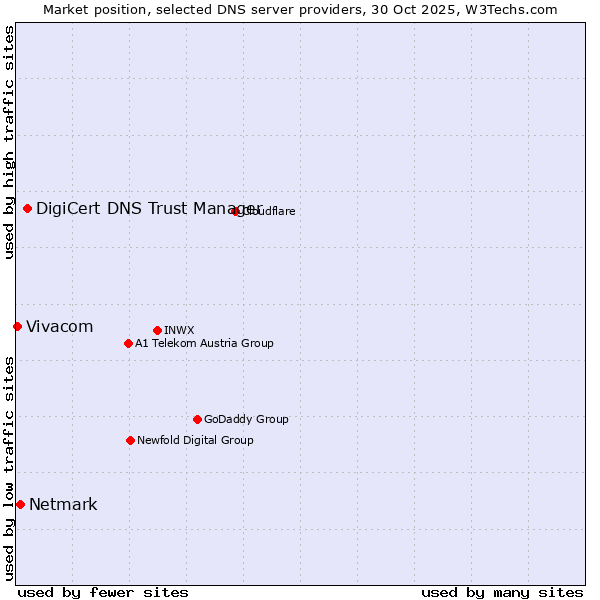
Task: Select the INWX red diamond marker
Action: click(157, 330)
